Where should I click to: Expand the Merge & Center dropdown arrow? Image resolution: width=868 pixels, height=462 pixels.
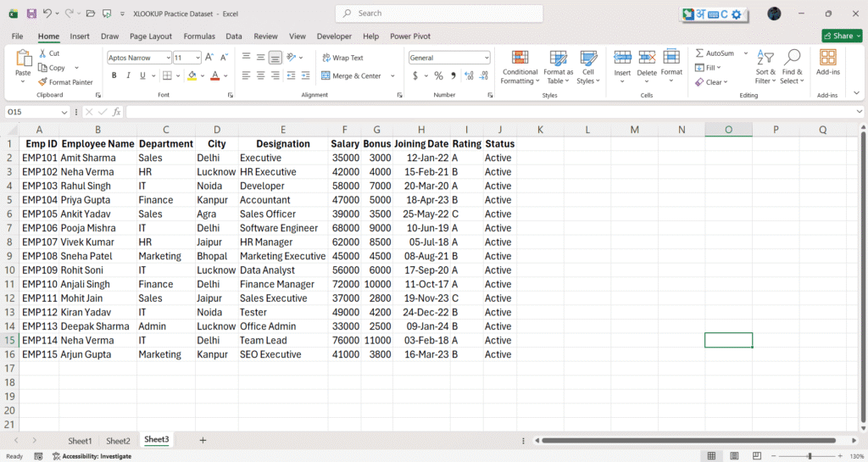392,75
